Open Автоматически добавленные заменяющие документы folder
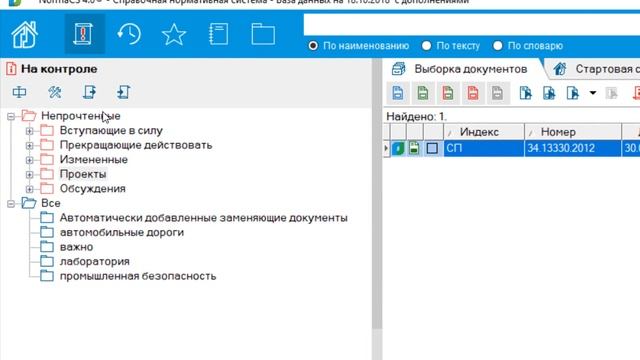Image resolution: width=640 pixels, height=360 pixels. tap(204, 218)
